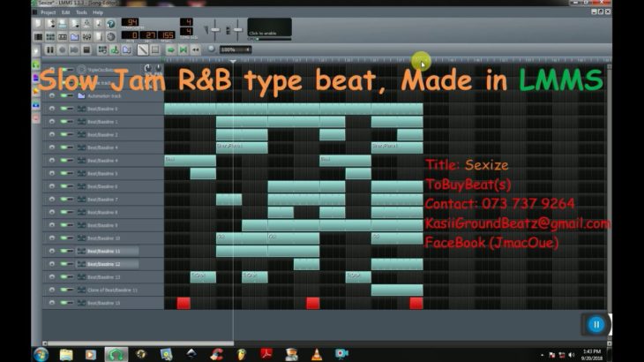The width and height of the screenshot is (644, 362).
Task: Mute Beat/Bassline 6 track
Action: coord(64,186)
